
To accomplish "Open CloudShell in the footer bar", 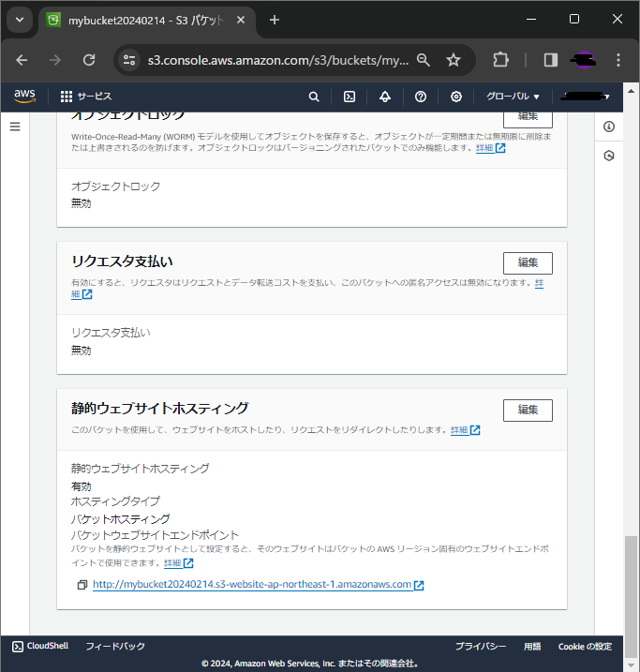I will (x=40, y=646).
